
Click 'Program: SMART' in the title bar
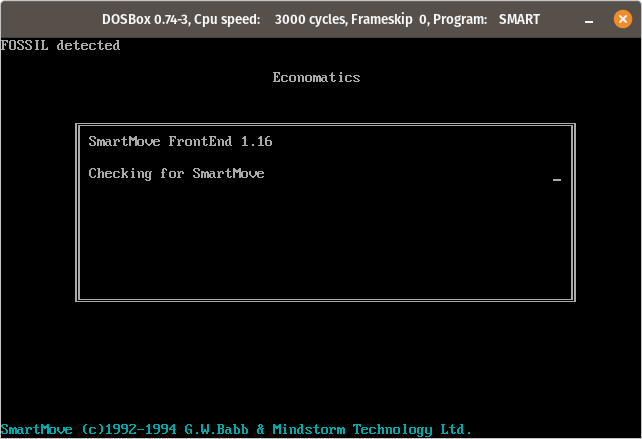(x=486, y=19)
